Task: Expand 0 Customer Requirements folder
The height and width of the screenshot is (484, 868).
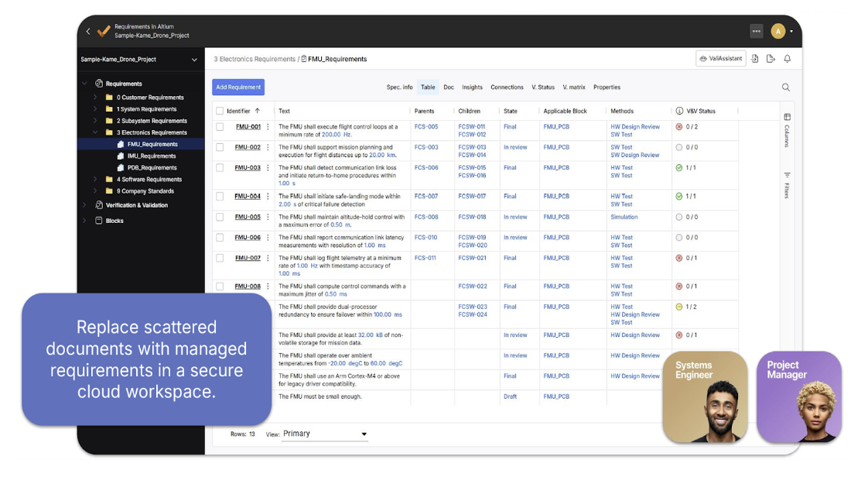Action: (x=95, y=97)
